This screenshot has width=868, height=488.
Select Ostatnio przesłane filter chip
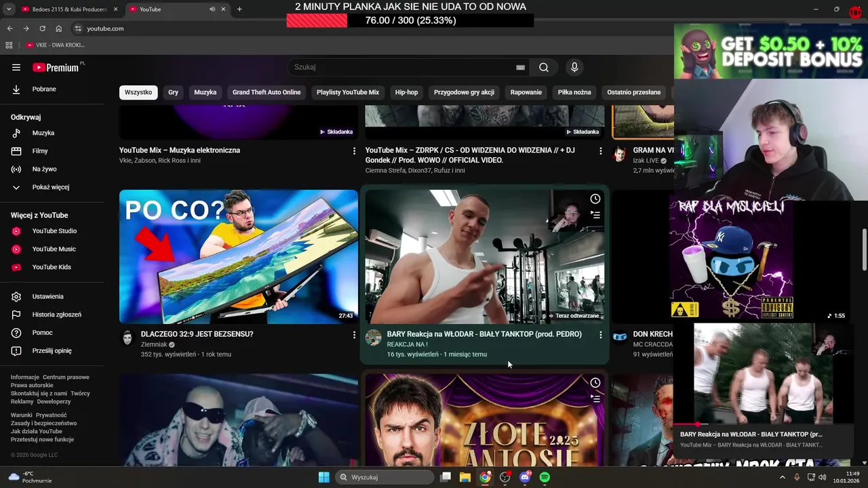[x=633, y=92]
